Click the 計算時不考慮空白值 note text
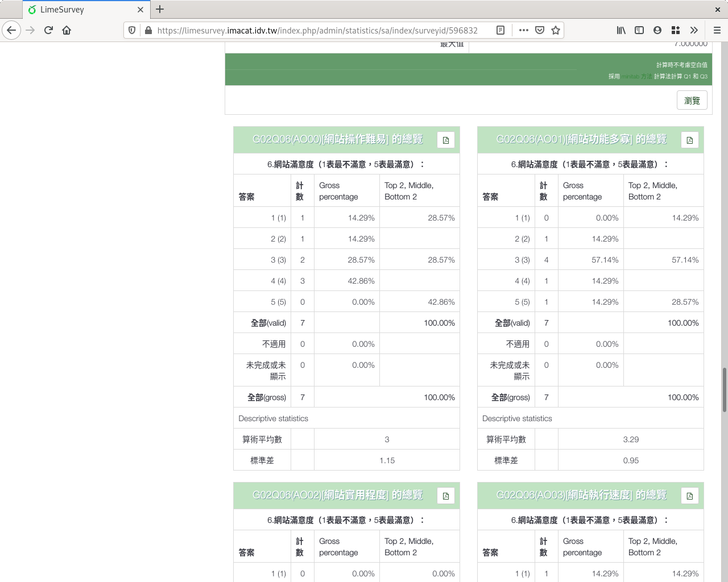728x582 pixels. 682,65
